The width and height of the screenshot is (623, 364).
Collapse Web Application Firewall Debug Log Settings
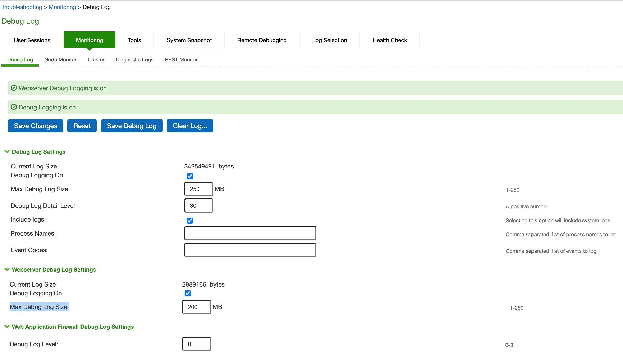tap(7, 326)
